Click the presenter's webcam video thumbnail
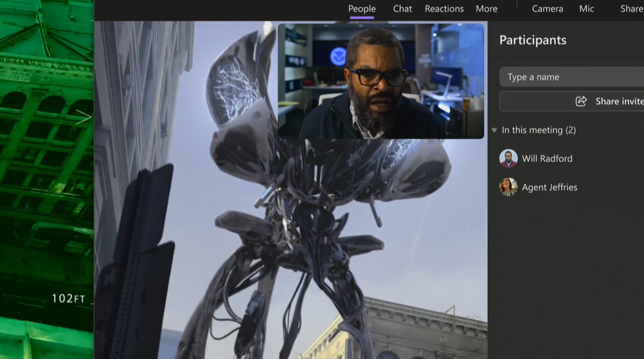 381,81
